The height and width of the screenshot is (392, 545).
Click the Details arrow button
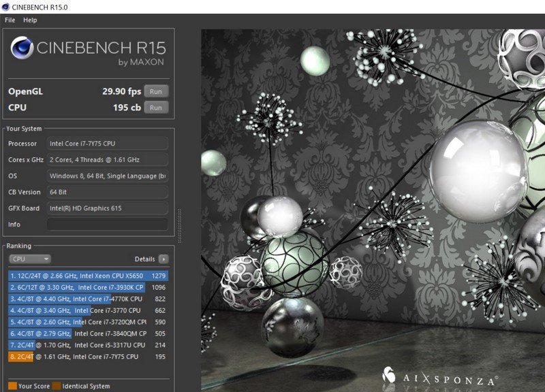tap(163, 259)
